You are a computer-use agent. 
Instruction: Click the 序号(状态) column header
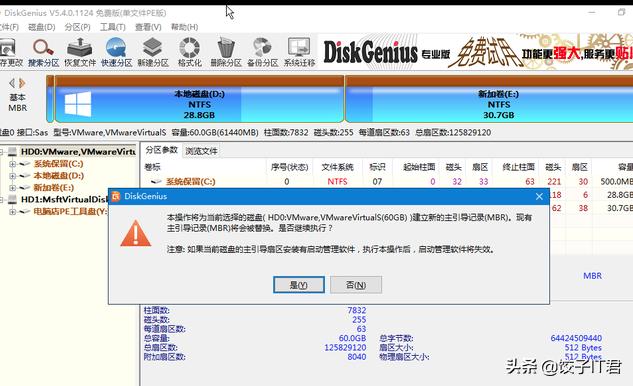(289, 167)
